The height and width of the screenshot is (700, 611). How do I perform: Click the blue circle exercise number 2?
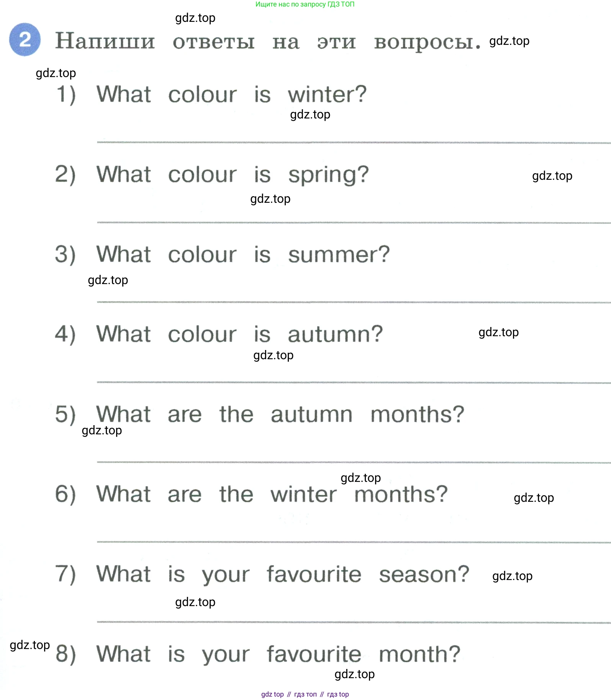point(25,39)
